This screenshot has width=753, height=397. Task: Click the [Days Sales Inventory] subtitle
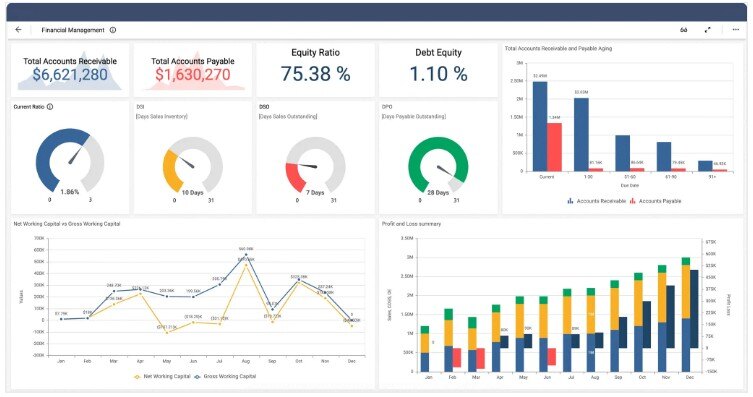pyautogui.click(x=162, y=116)
